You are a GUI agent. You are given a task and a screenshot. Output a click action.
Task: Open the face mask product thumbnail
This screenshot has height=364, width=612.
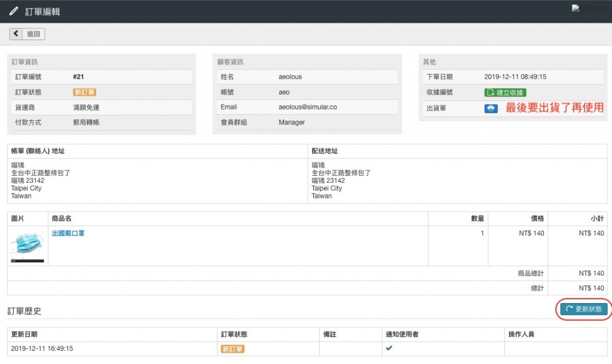pyautogui.click(x=27, y=246)
